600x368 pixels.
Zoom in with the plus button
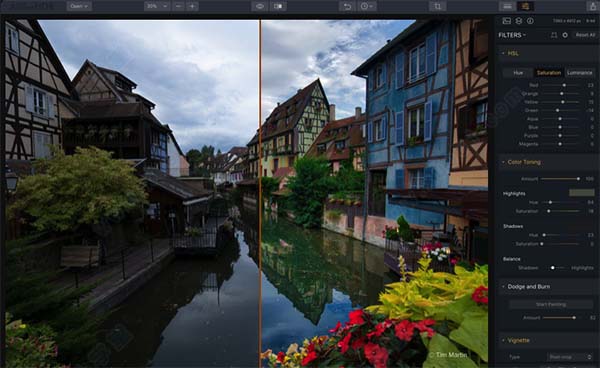click(192, 6)
